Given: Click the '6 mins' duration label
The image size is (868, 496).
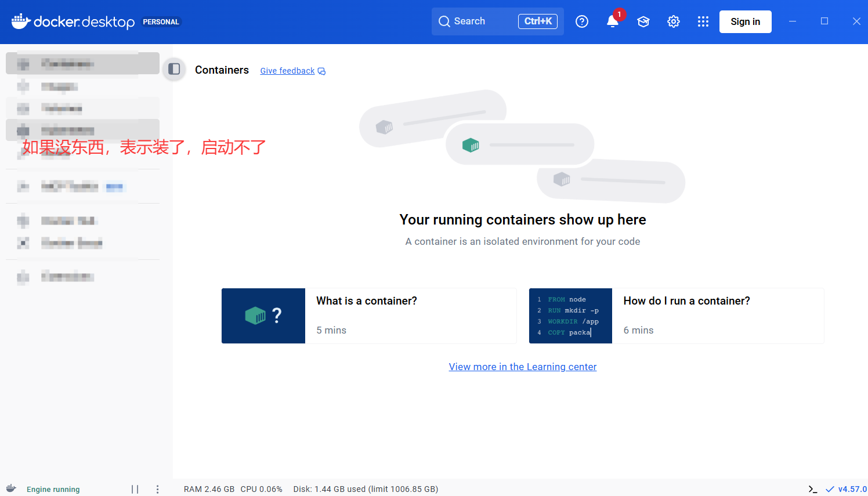Looking at the screenshot, I should click(638, 330).
